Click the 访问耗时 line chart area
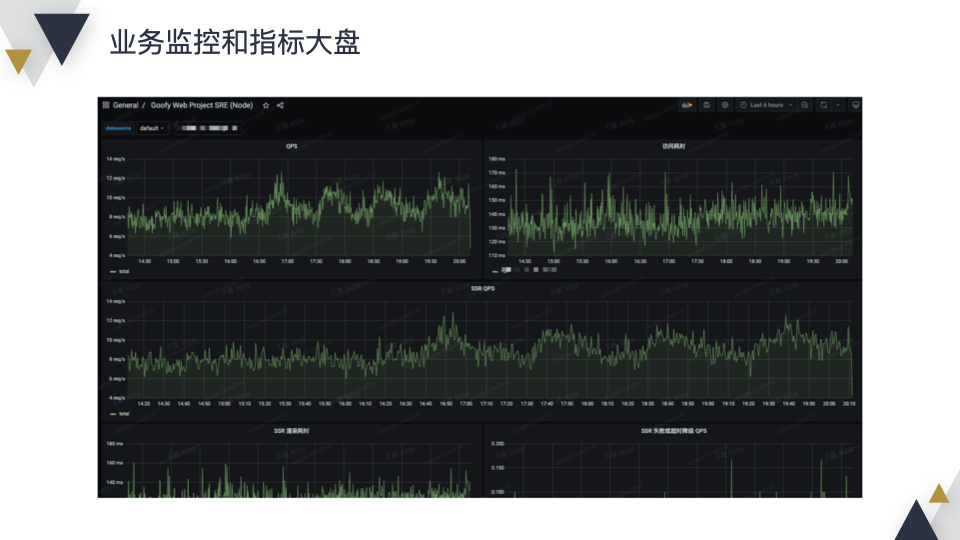The image size is (960, 540). tap(680, 208)
